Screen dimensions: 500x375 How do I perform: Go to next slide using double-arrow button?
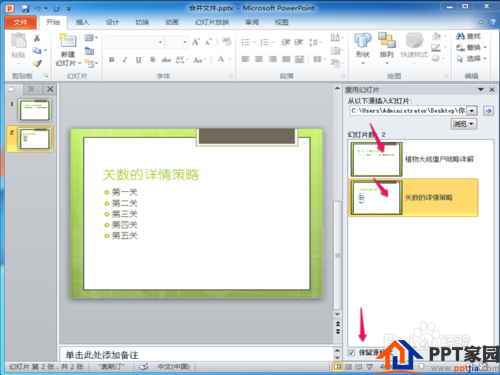coord(338,331)
